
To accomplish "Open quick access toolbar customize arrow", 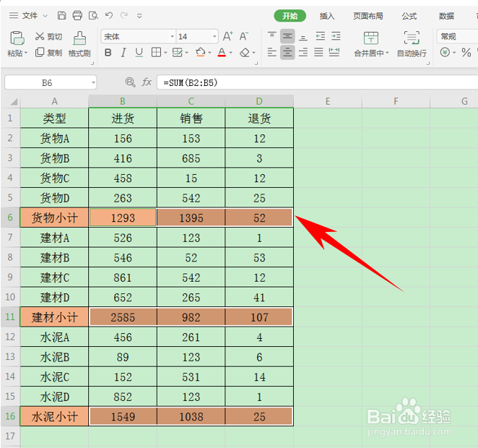I will click(x=139, y=16).
